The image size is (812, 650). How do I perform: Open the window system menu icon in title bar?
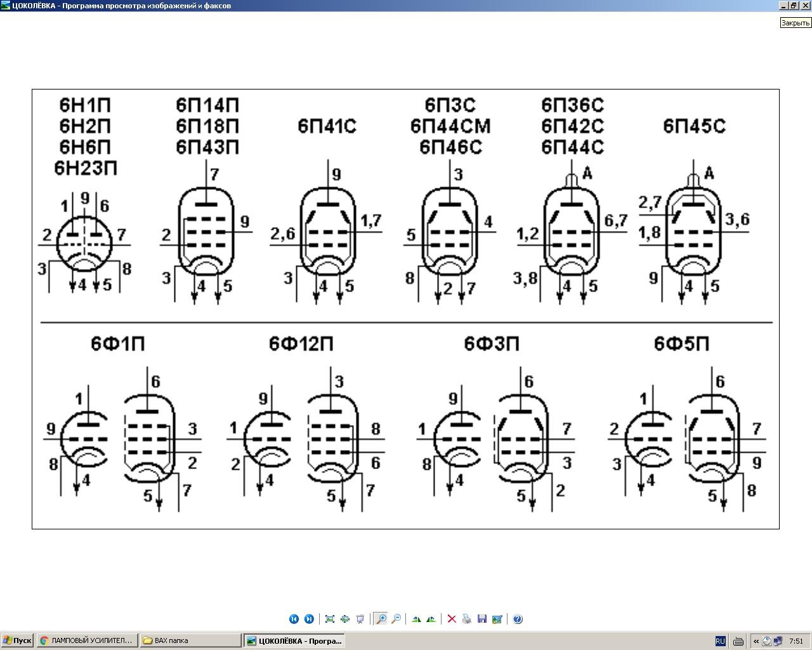[x=6, y=6]
